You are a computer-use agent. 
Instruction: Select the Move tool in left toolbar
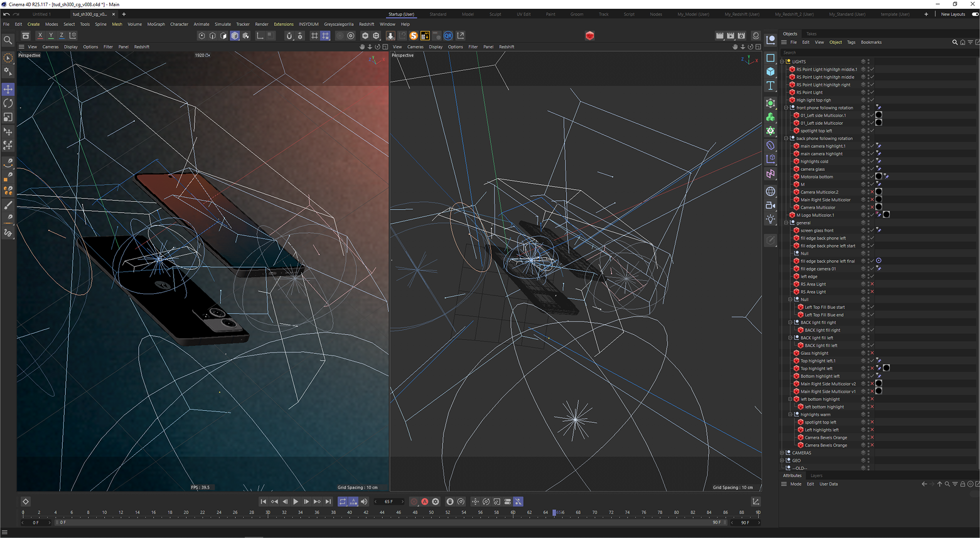point(8,90)
